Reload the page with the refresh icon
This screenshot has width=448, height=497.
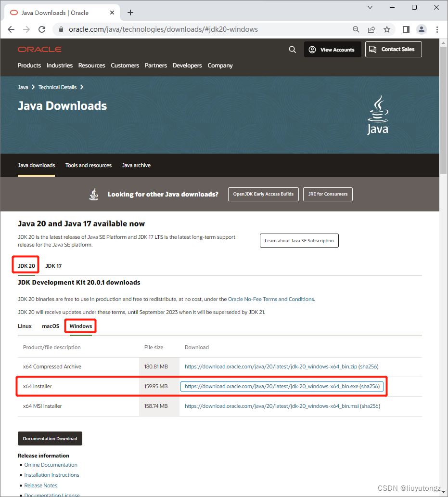click(42, 29)
